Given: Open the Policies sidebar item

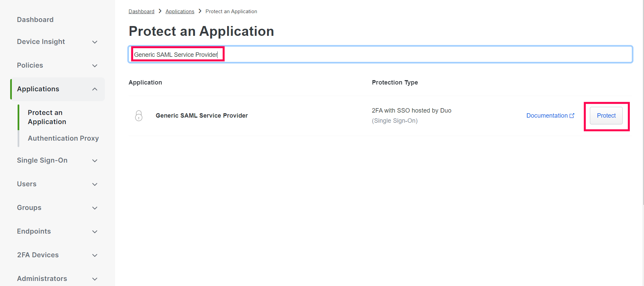Looking at the screenshot, I should (30, 65).
